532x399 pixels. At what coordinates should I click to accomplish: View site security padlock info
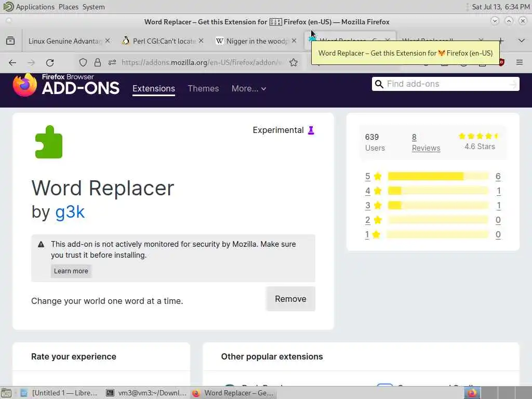[98, 62]
